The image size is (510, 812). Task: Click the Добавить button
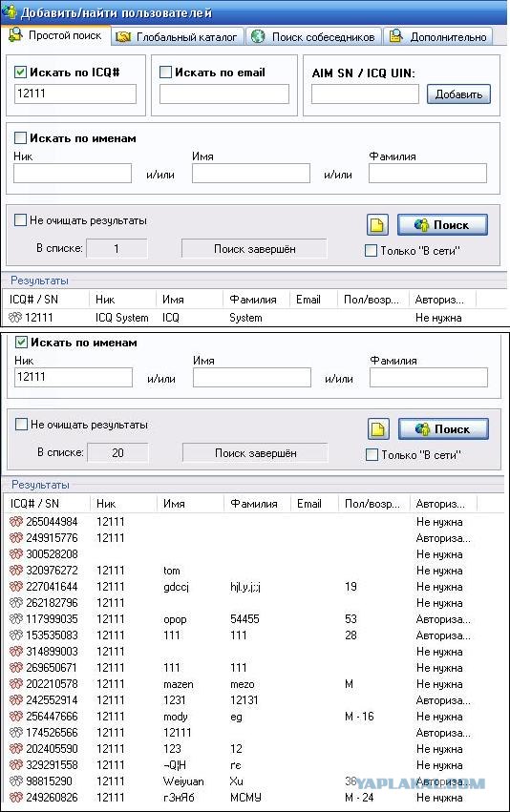[458, 94]
